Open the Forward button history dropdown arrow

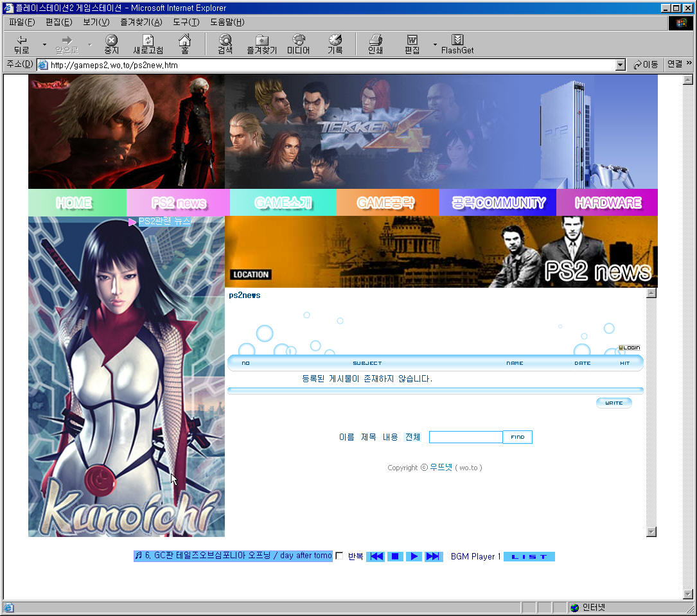coord(89,44)
